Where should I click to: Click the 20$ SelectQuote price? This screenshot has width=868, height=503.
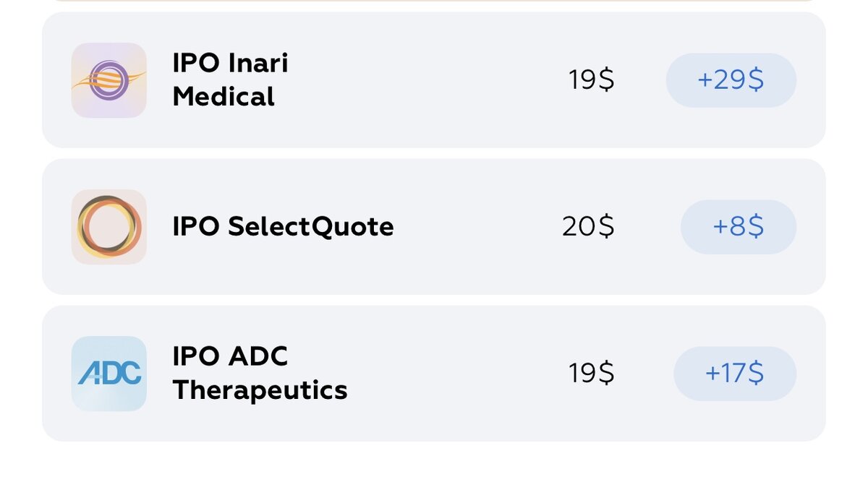(588, 227)
